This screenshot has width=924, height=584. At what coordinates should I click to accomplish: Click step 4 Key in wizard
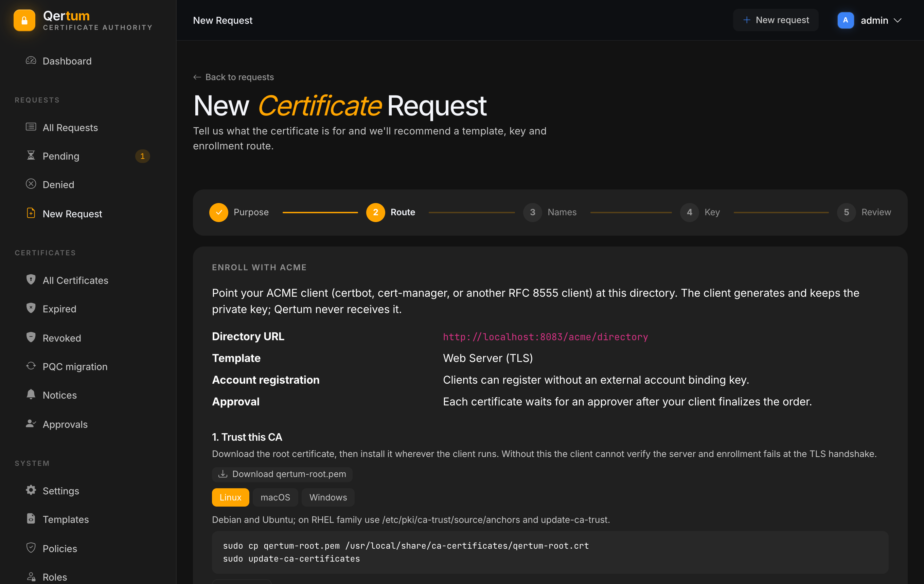(x=700, y=213)
